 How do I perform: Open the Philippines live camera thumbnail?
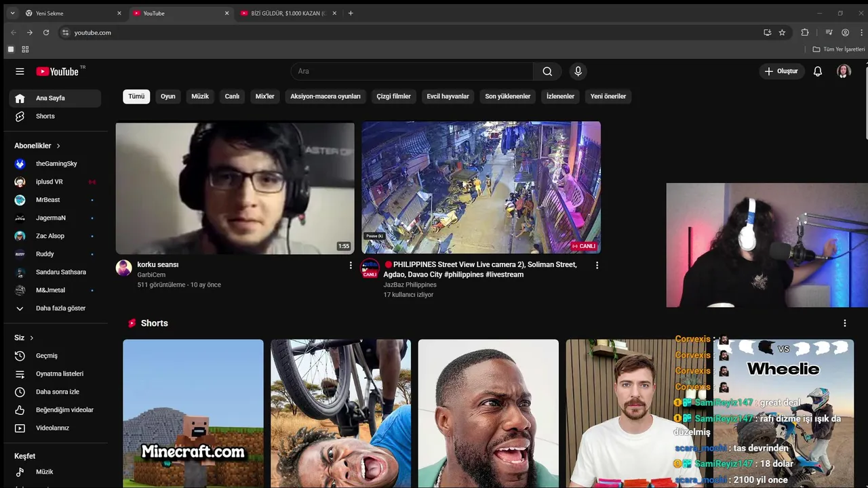coord(481,188)
